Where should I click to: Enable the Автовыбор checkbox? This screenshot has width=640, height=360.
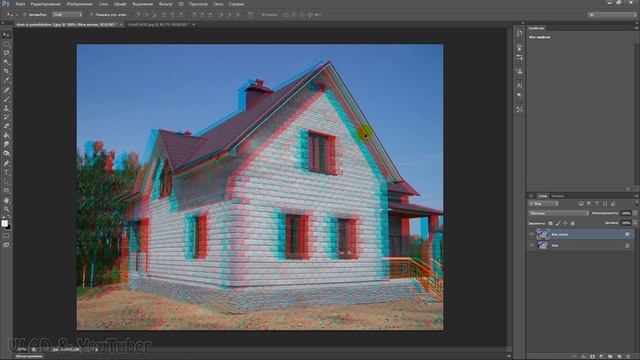click(25, 14)
